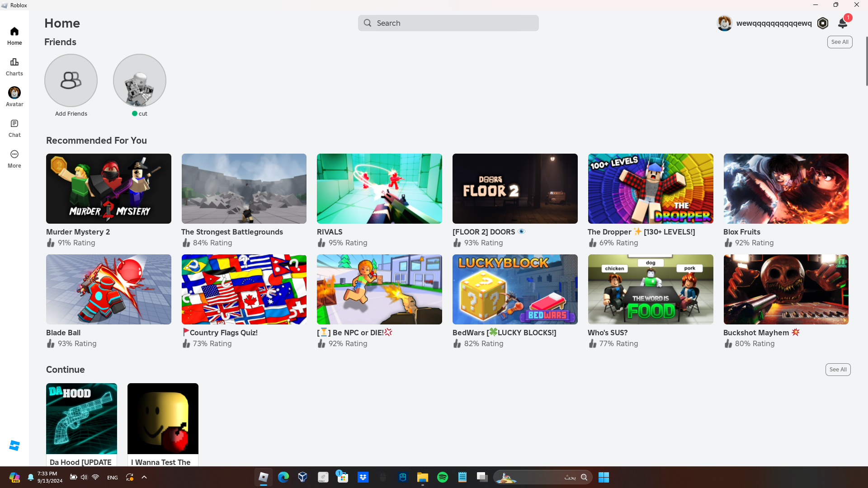Open the DOORS Floor 2 thumbnail

[x=515, y=188]
